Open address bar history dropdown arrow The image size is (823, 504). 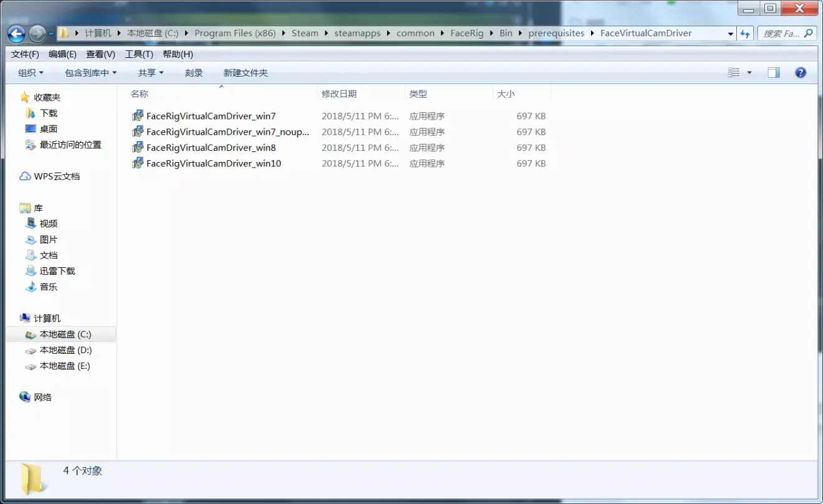tap(730, 34)
